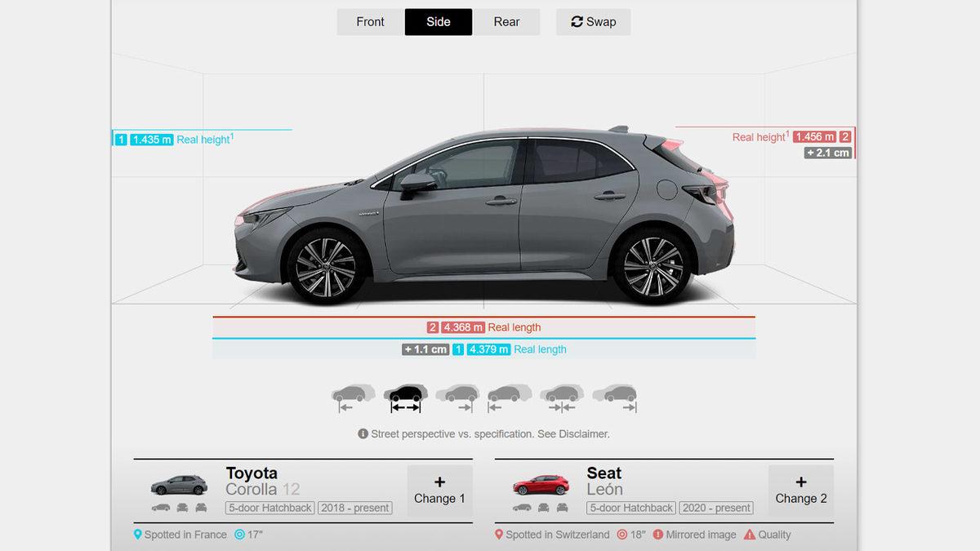Click fourth alignment icon, left arrow at bar
The height and width of the screenshot is (551, 980).
pos(510,397)
